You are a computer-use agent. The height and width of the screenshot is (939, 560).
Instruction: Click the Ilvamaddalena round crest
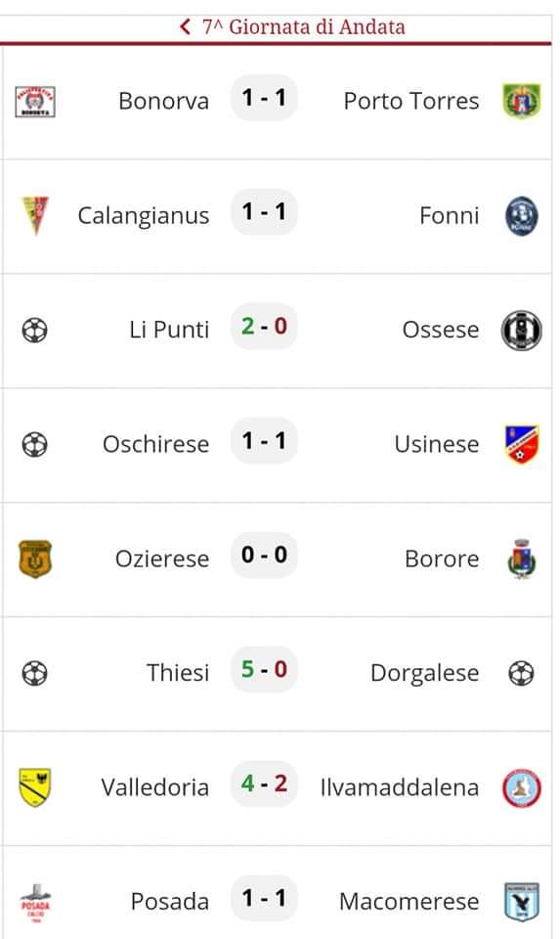522,787
